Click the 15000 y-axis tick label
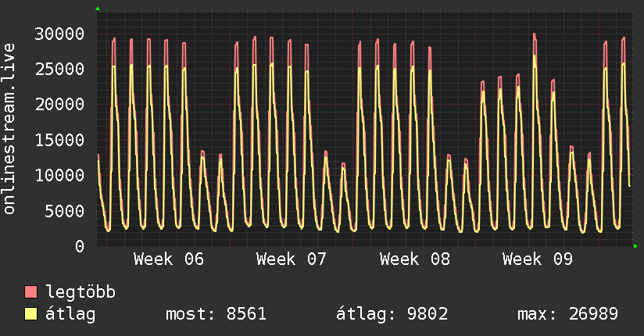Viewport: 644px width, 336px height. click(61, 140)
